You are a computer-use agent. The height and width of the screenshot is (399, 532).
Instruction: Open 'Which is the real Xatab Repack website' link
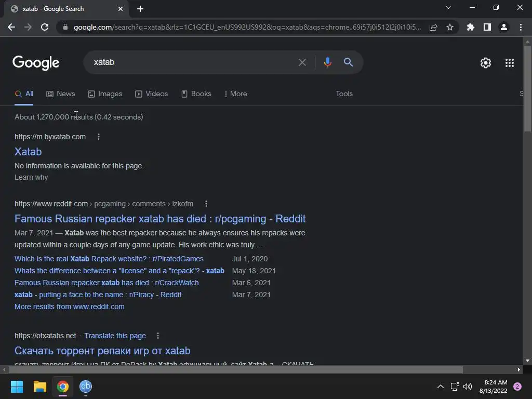pos(109,259)
